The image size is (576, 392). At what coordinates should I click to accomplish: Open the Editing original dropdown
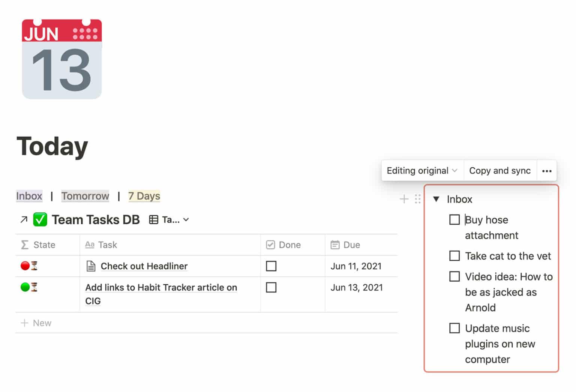point(421,170)
